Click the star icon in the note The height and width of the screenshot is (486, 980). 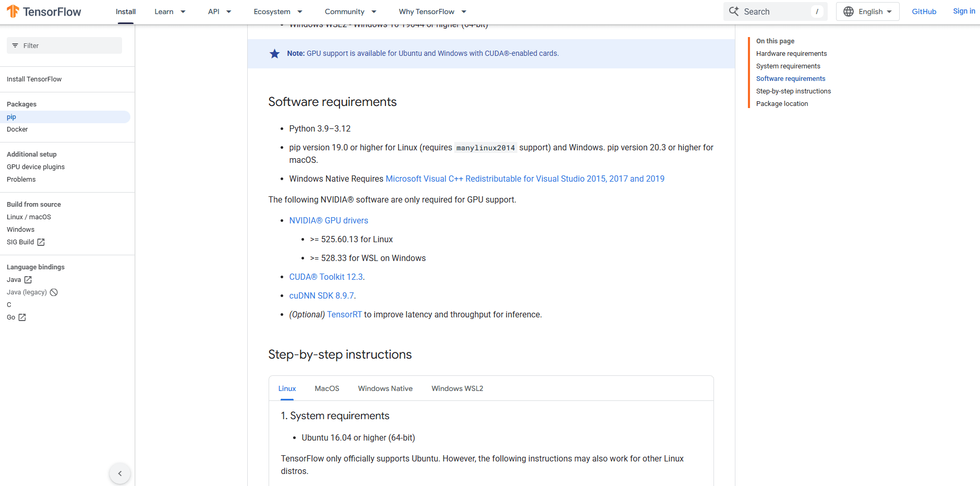pyautogui.click(x=274, y=53)
